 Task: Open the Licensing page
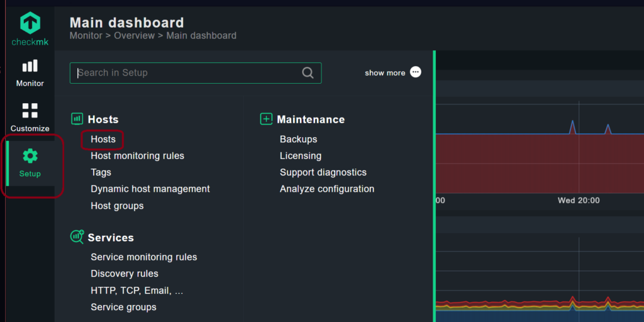301,156
